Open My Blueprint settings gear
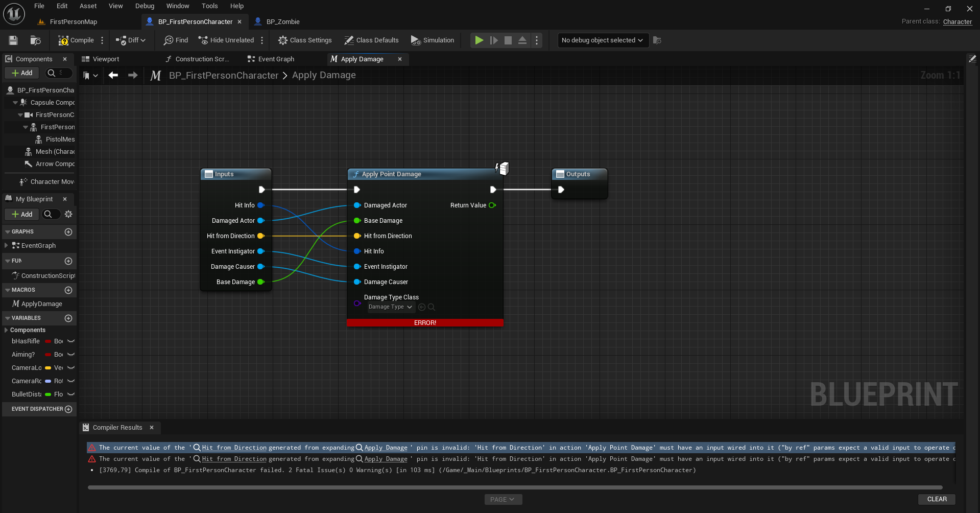This screenshot has height=513, width=980. (68, 214)
